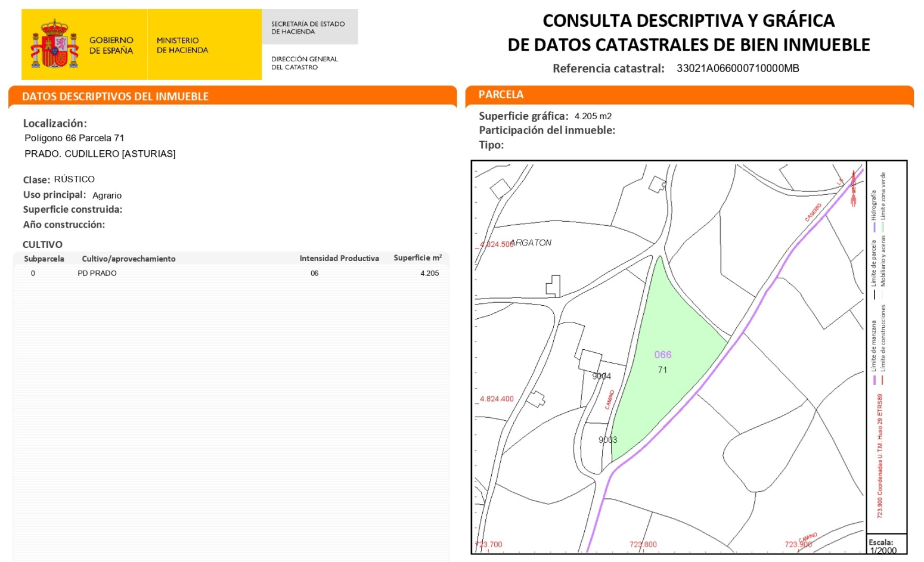Click the 'Localización:' label
The image size is (924, 562).
[x=55, y=123]
